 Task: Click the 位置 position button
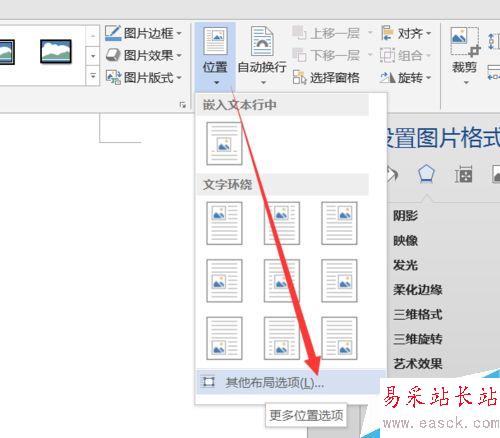(215, 56)
